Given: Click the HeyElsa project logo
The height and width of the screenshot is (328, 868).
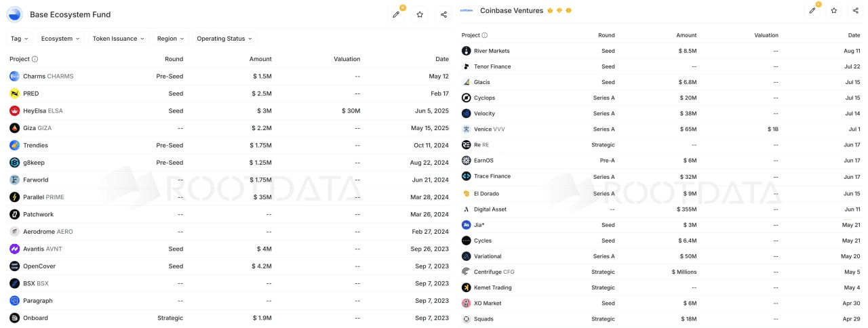Looking at the screenshot, I should click(x=15, y=110).
